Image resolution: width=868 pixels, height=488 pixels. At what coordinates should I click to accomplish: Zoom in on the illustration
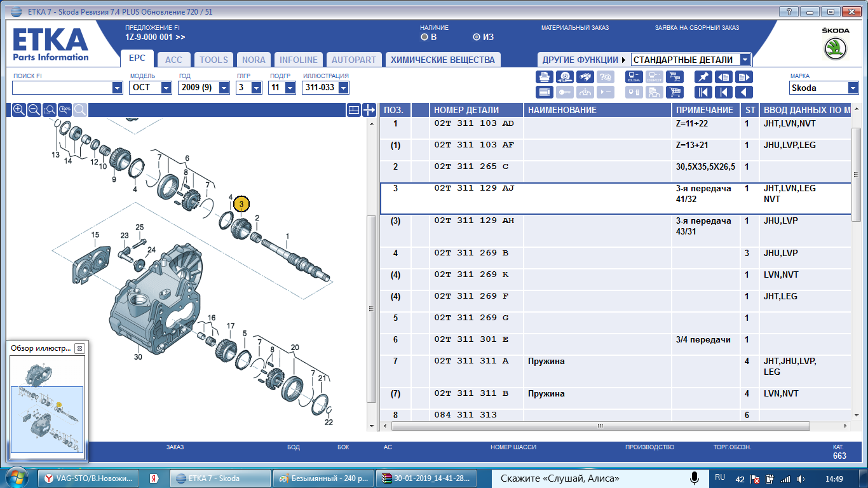coord(19,110)
